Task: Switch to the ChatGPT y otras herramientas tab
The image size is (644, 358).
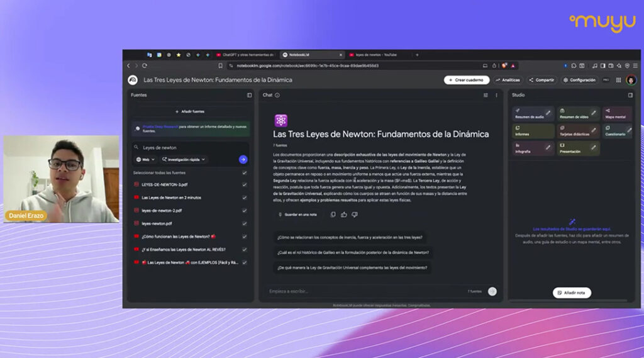Action: tap(244, 55)
